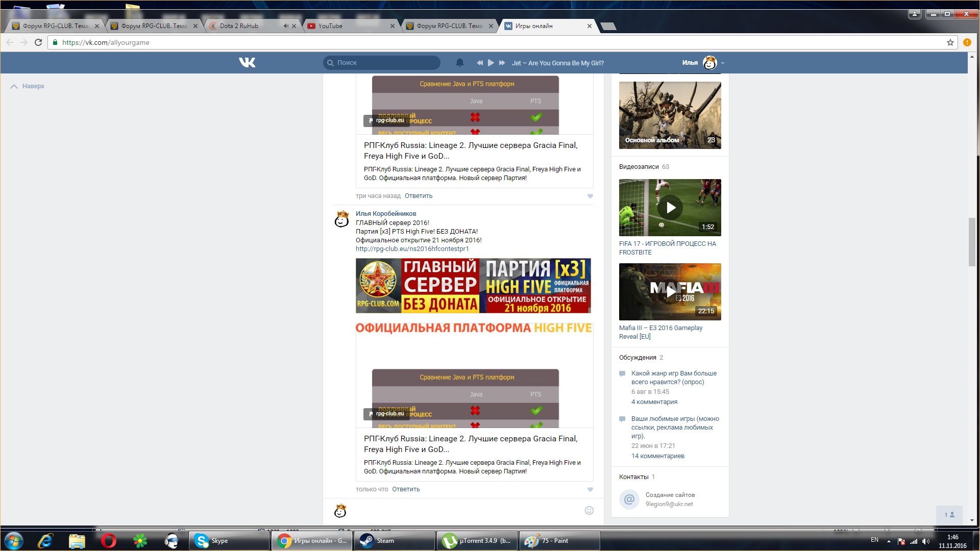Open FIFA 17 - ИГРОВОЙ ПРОЦЕСС video title
The width and height of the screenshot is (980, 551).
[x=668, y=248]
